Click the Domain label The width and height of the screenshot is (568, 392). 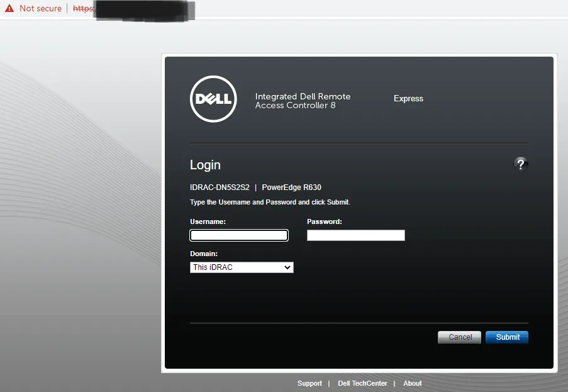pyautogui.click(x=204, y=254)
